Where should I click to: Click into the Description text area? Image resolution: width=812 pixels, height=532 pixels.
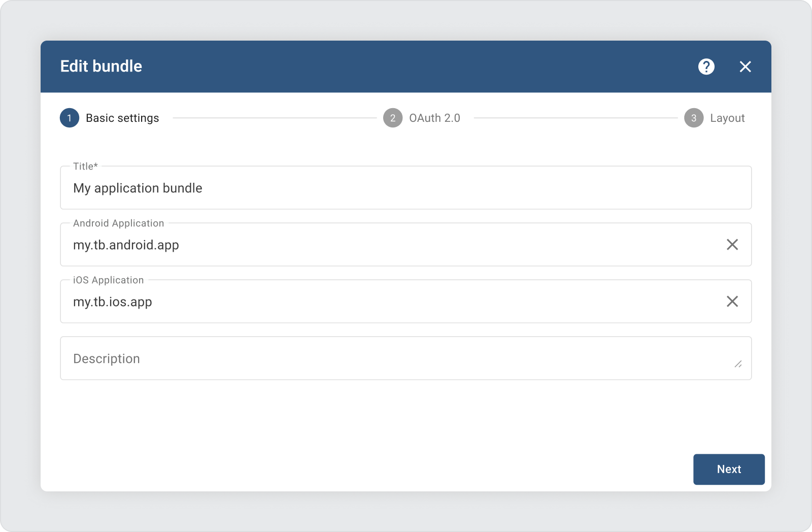click(x=396, y=358)
